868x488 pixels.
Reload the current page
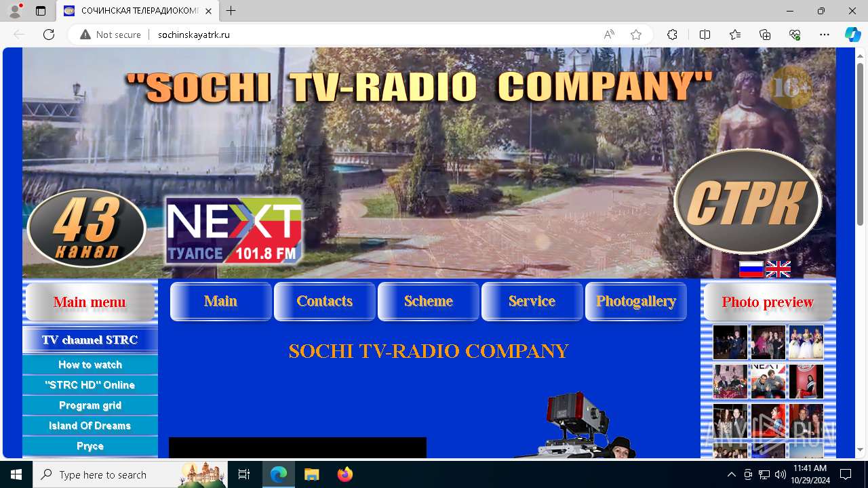point(49,35)
